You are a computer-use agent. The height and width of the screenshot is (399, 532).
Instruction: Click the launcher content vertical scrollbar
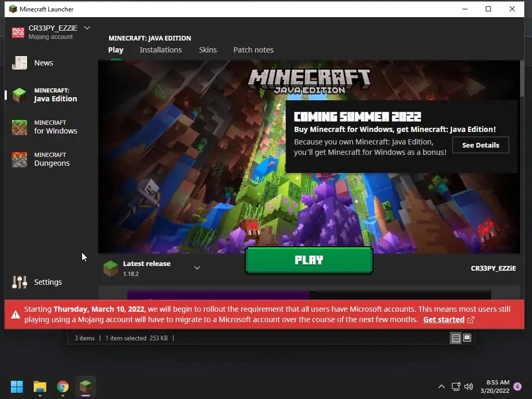(x=522, y=78)
